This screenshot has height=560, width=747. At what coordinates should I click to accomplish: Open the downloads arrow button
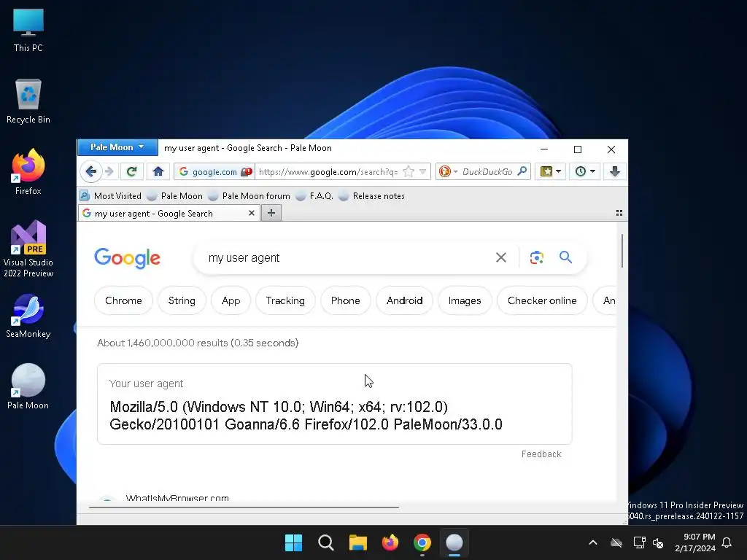point(615,171)
